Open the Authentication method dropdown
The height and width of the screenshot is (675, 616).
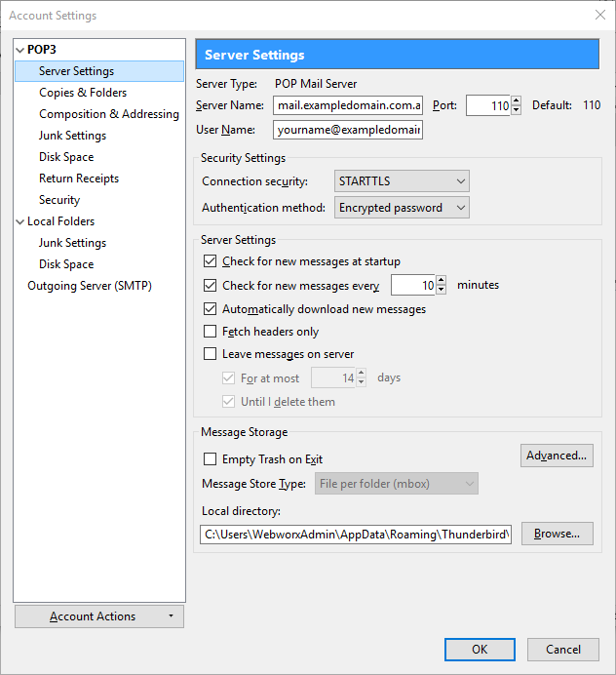pos(402,208)
